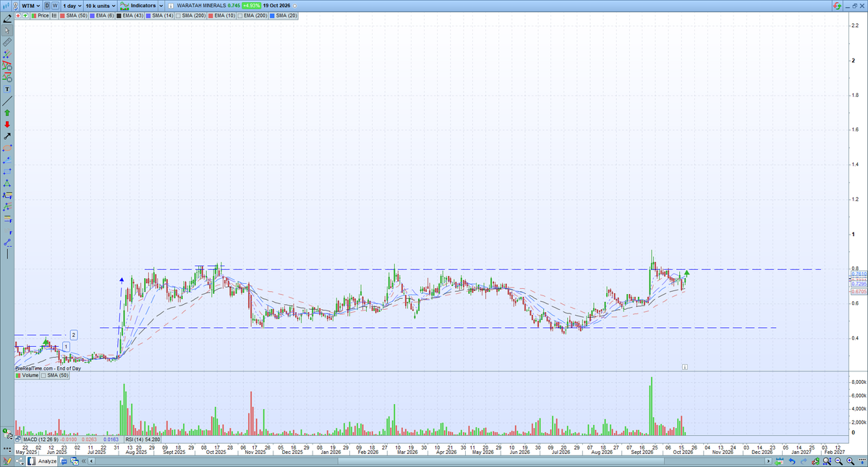This screenshot has width=868, height=467.
Task: Click the SMA (50) red swatch in price legend
Action: click(62, 15)
